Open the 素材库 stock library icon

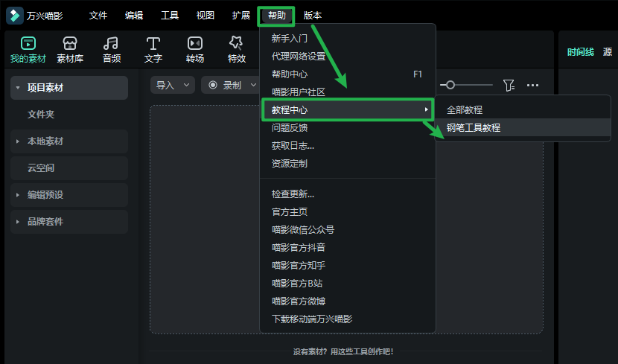point(70,50)
